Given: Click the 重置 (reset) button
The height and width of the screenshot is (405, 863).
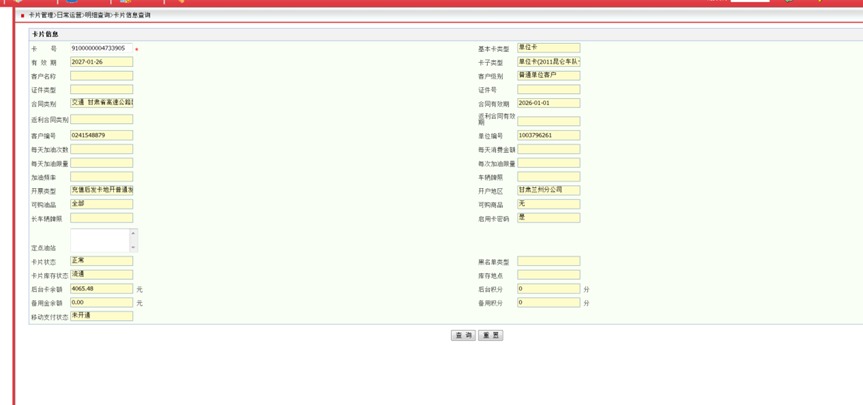Looking at the screenshot, I should click(490, 336).
